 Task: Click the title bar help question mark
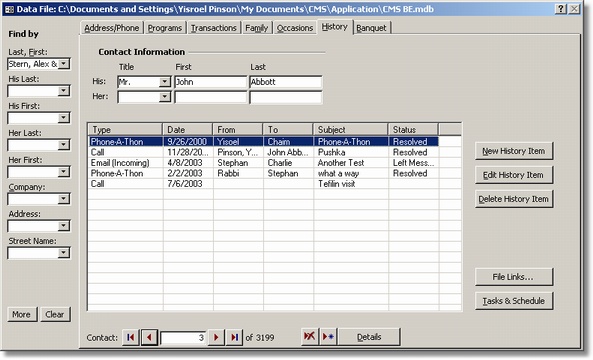pyautogui.click(x=561, y=9)
